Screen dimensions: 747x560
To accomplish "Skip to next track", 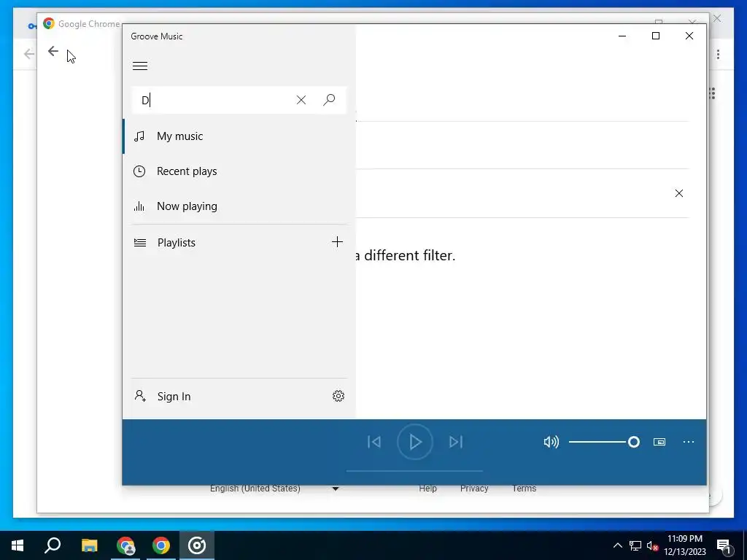I will pos(455,442).
